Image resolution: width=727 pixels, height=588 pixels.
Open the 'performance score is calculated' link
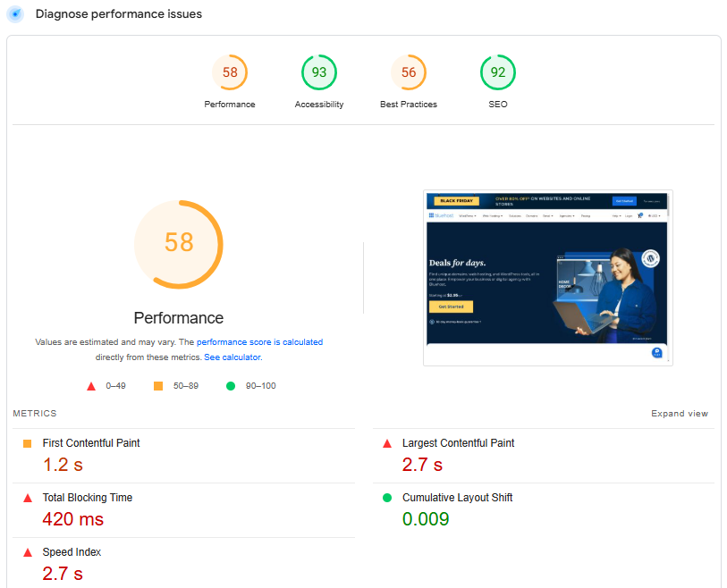coord(259,342)
